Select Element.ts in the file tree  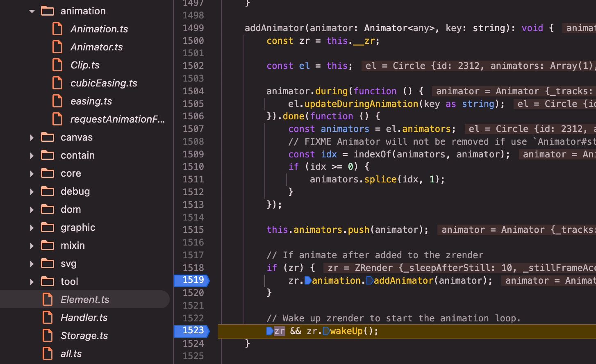[85, 300]
